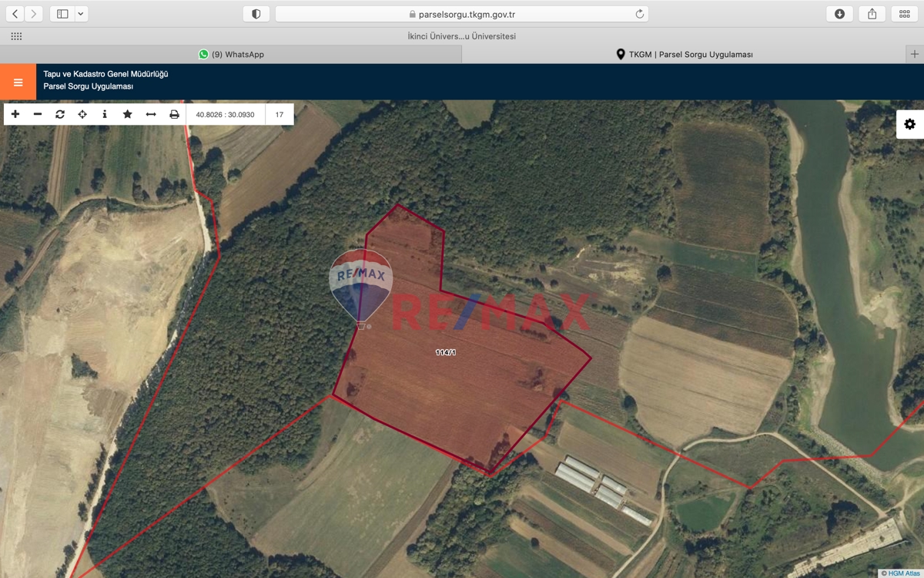The height and width of the screenshot is (578, 924).
Task: Print the map using printer icon
Action: click(174, 114)
